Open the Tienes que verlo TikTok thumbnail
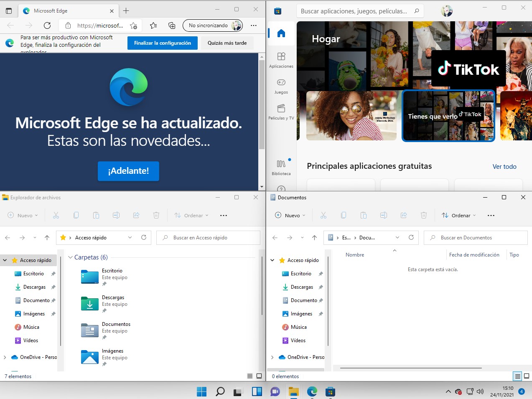The width and height of the screenshot is (532, 399). tap(448, 116)
